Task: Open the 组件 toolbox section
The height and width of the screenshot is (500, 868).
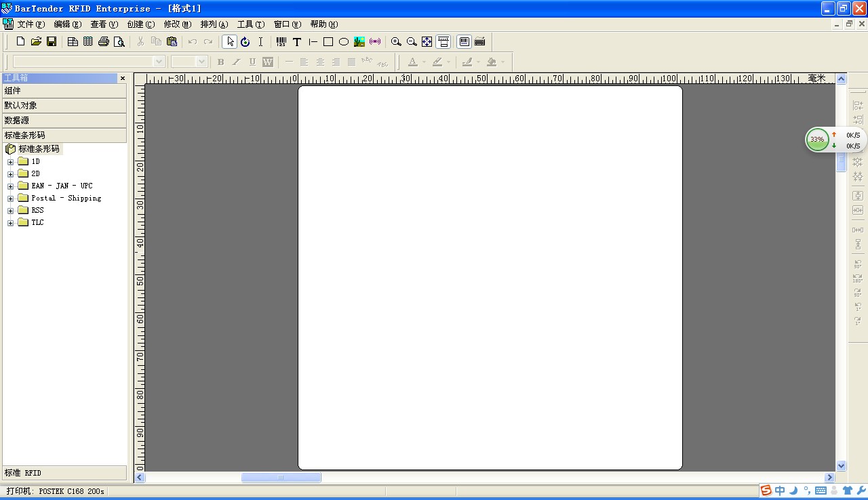Action: [64, 91]
